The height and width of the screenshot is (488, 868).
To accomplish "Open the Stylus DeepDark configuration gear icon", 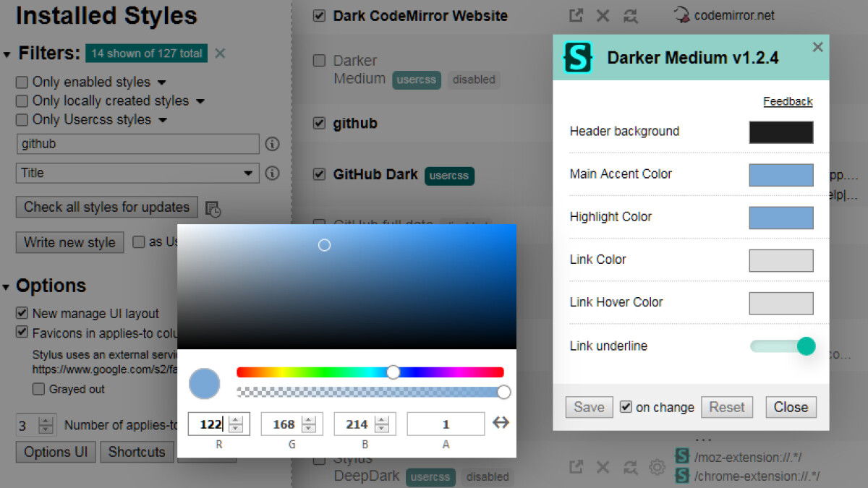I will click(657, 467).
